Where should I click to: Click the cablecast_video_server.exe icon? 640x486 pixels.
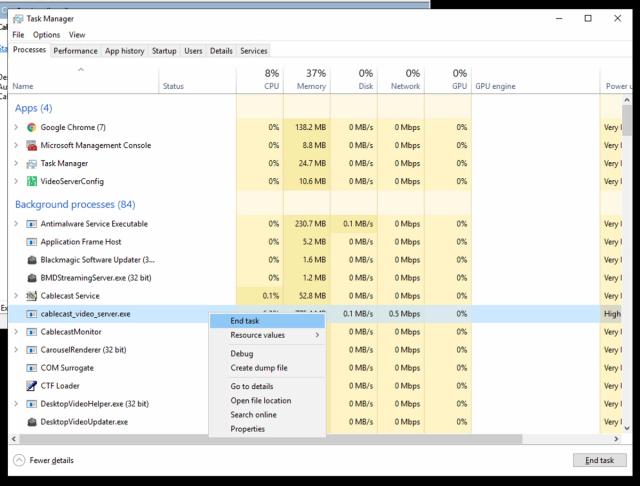[x=31, y=314]
